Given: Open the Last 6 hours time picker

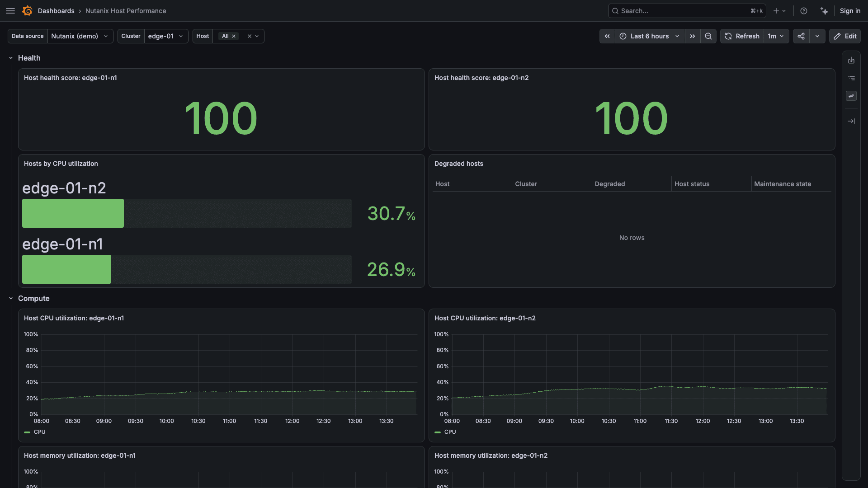Looking at the screenshot, I should (650, 36).
